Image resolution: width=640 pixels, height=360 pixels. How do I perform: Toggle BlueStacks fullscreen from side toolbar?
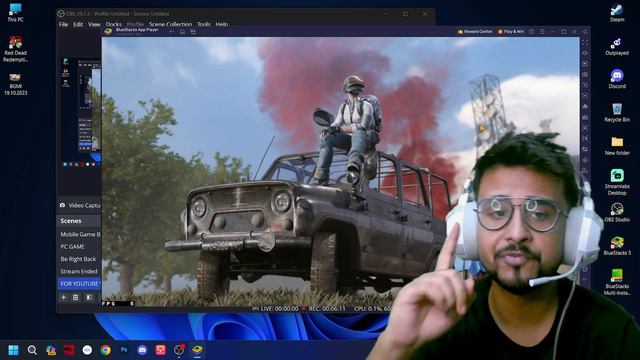[585, 42]
